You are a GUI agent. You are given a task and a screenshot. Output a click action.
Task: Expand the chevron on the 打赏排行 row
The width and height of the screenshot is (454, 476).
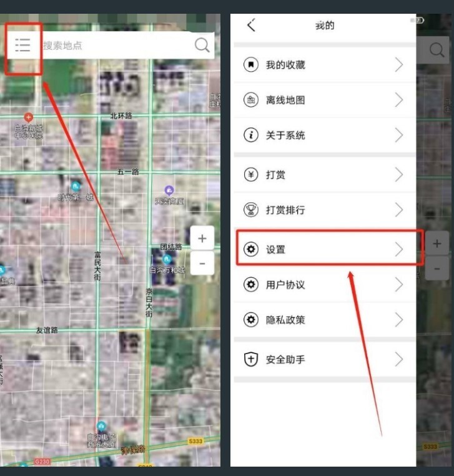tap(399, 210)
